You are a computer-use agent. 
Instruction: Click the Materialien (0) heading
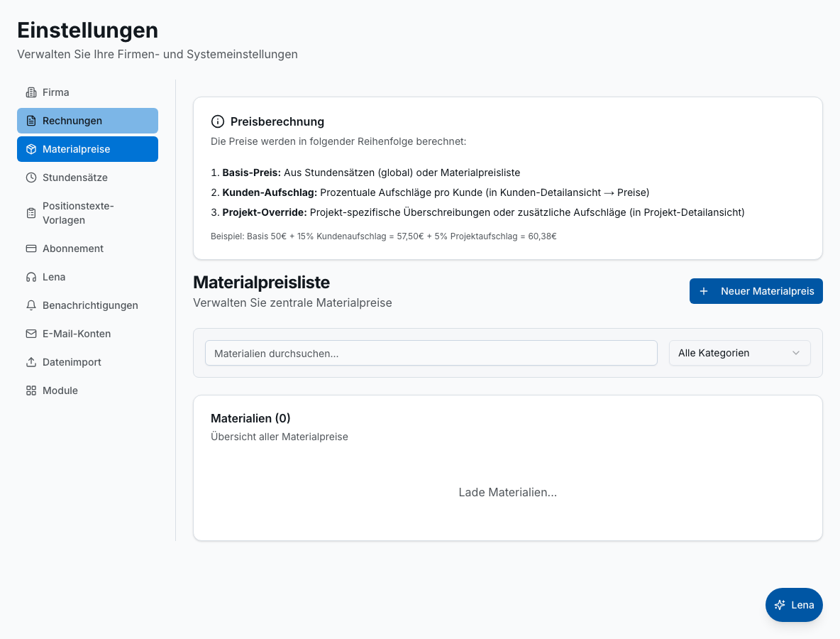point(250,418)
